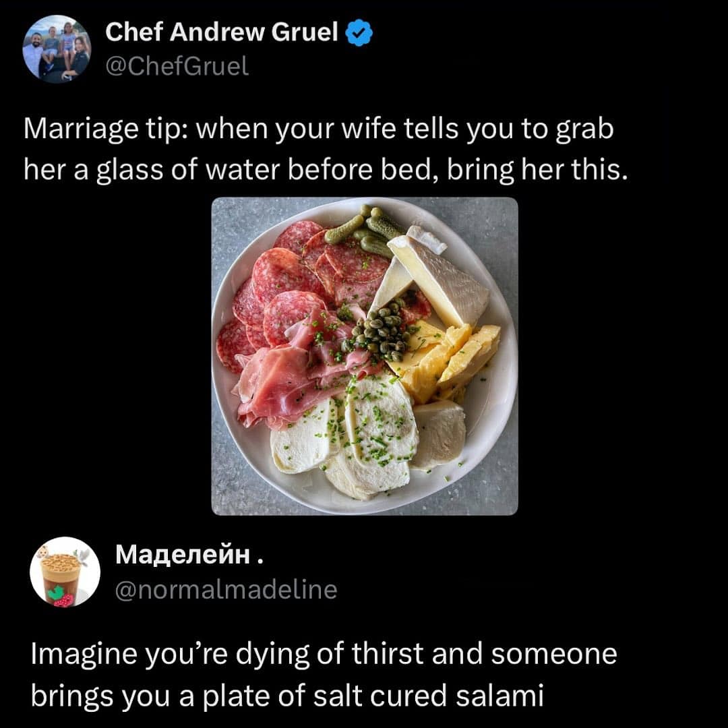This screenshot has width=728, height=728.
Task: Open the charcuterie plate photo
Action: tap(365, 356)
